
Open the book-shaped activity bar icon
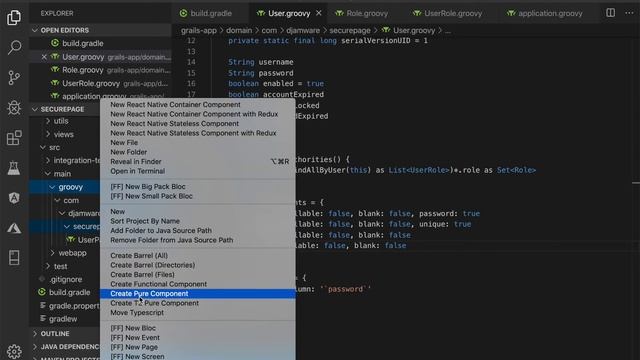pos(14,258)
